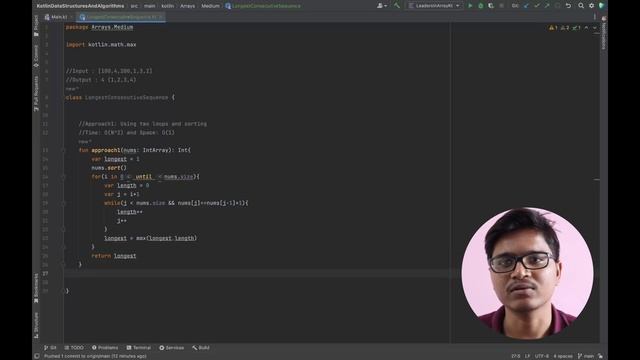This screenshot has width=640, height=360.
Task: Jump to next highlighted error arrow
Action: 595,28
